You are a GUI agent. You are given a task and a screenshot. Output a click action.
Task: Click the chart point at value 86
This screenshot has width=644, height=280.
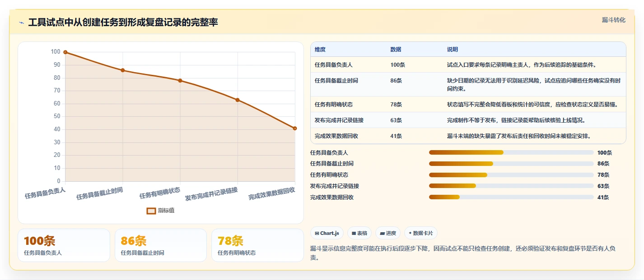[123, 70]
